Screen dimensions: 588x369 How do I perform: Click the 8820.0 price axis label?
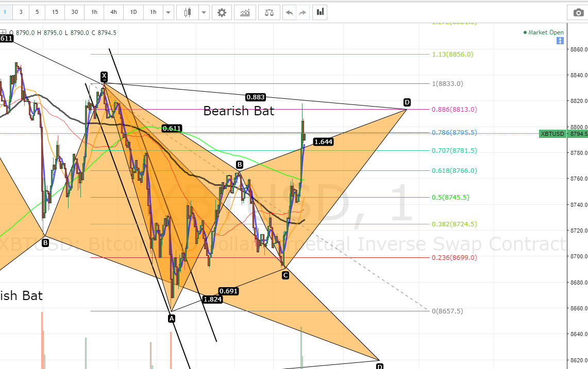579,101
